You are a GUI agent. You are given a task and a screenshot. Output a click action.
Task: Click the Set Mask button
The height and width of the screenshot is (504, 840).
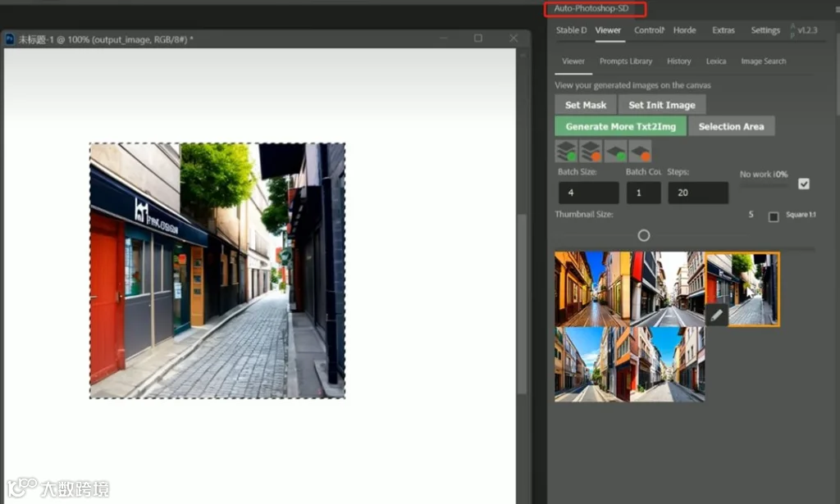[x=586, y=105]
